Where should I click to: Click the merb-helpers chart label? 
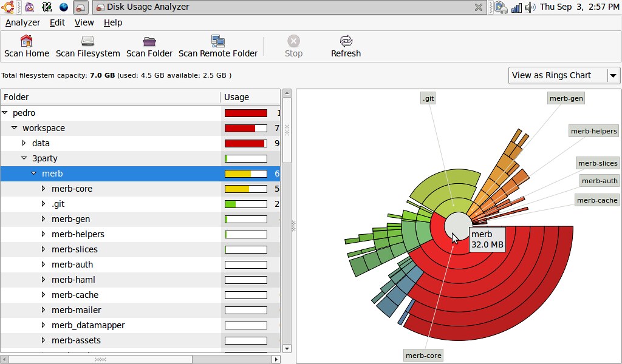click(x=594, y=131)
